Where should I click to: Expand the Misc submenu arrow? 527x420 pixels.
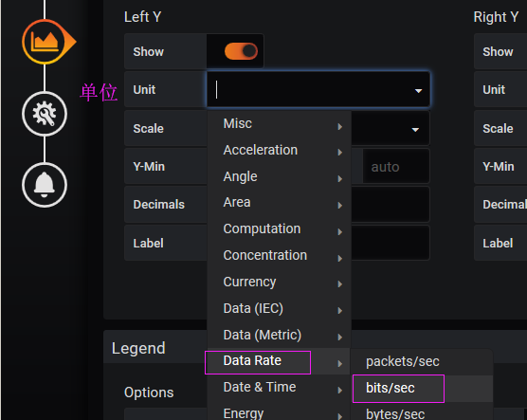(339, 126)
